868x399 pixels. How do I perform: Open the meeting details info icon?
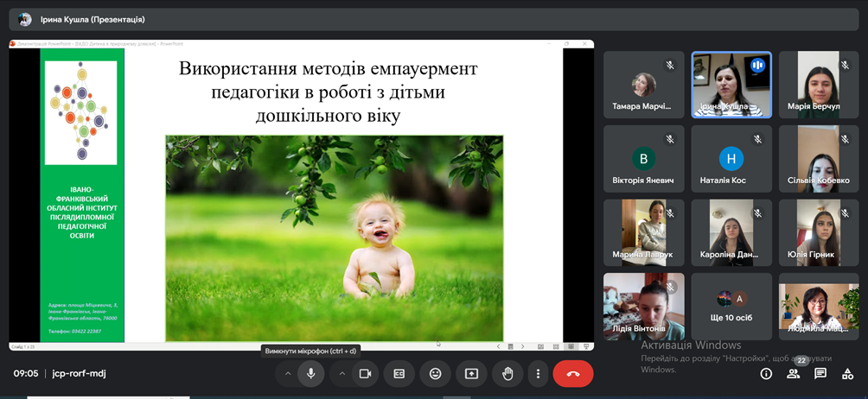[766, 374]
